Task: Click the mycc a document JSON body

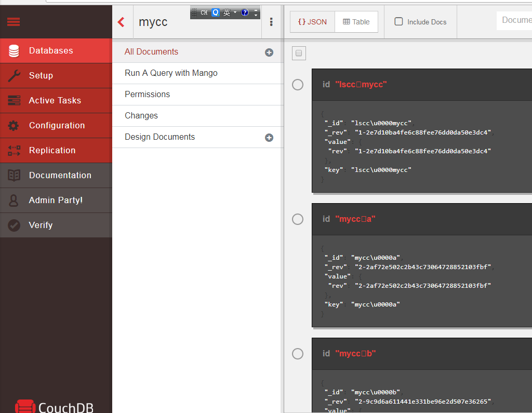Action: (x=422, y=281)
